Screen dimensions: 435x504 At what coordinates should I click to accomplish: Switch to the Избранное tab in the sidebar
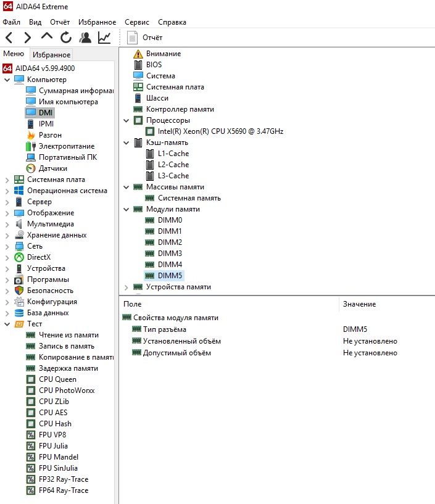(51, 55)
